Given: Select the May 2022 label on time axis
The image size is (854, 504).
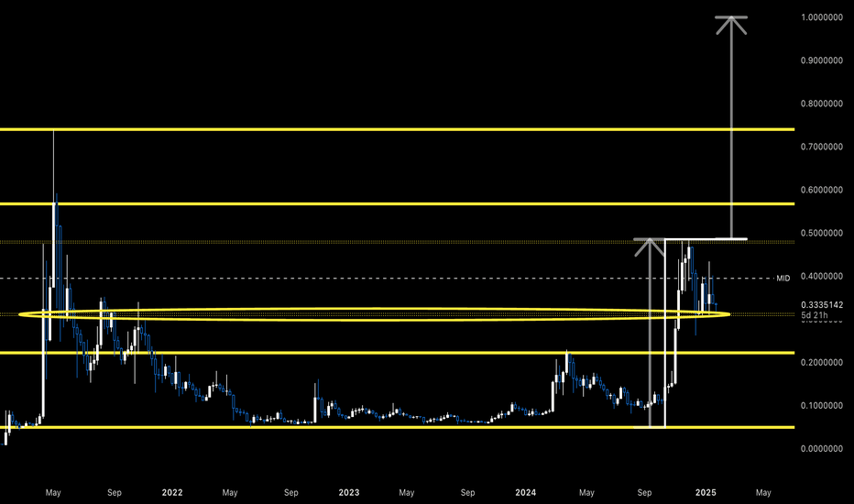Looking at the screenshot, I should tap(230, 493).
